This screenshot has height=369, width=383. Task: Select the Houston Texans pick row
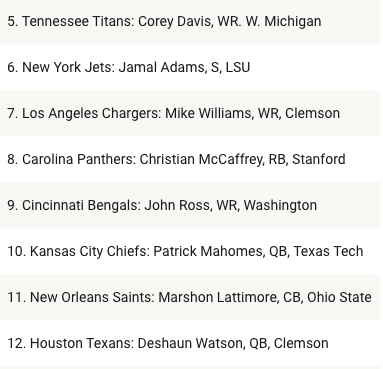tap(190, 343)
